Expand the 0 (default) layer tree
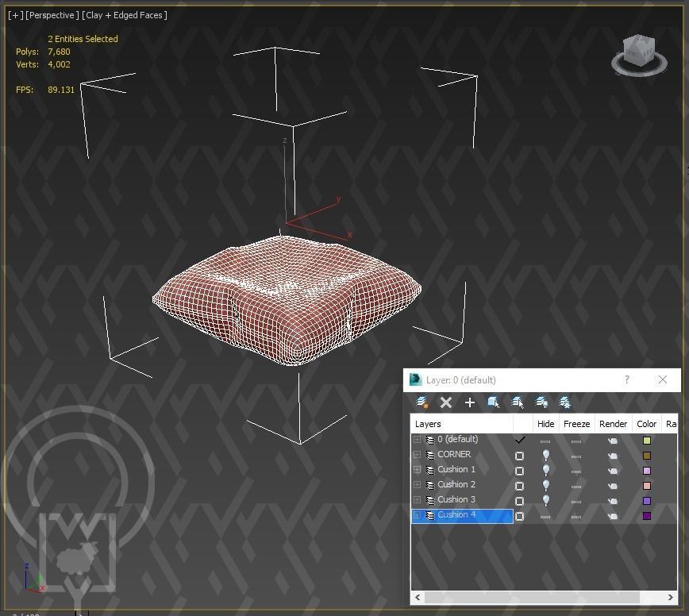 (417, 439)
